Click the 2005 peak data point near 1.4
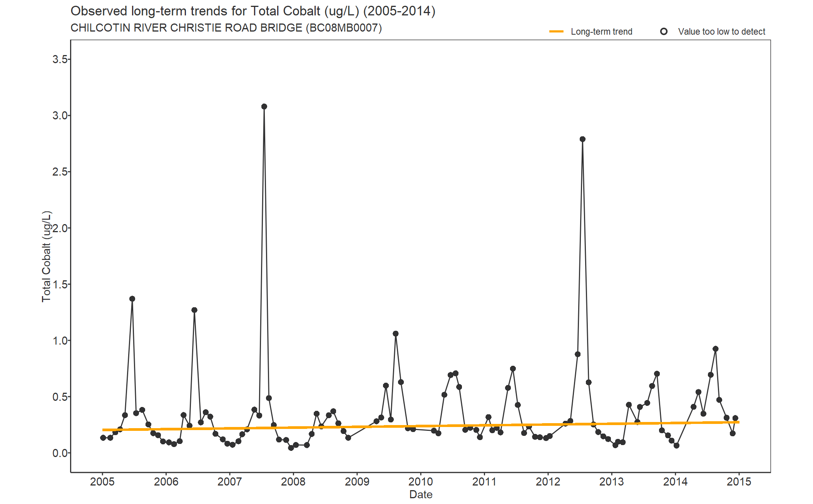Image resolution: width=813 pixels, height=504 pixels. point(132,299)
